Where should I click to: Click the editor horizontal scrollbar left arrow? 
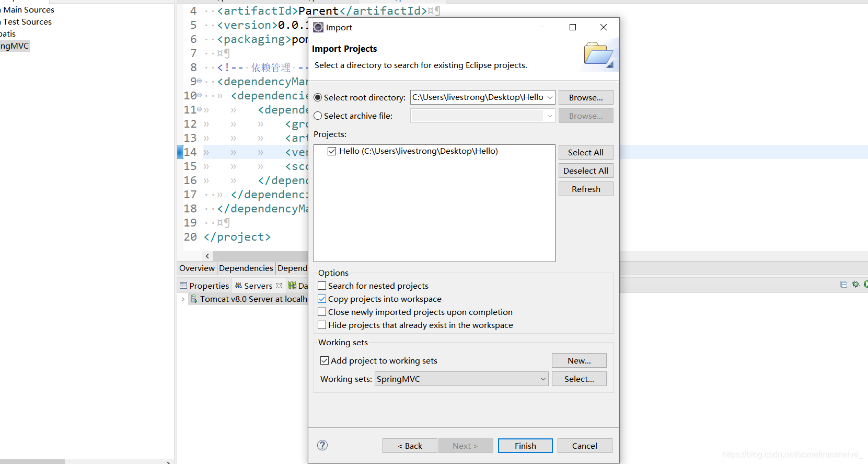click(x=207, y=256)
